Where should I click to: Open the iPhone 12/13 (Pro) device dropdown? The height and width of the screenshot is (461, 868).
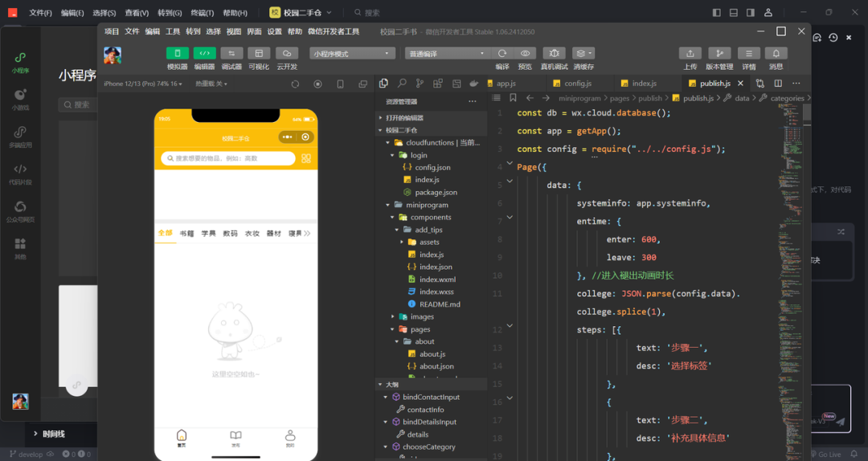click(x=142, y=84)
